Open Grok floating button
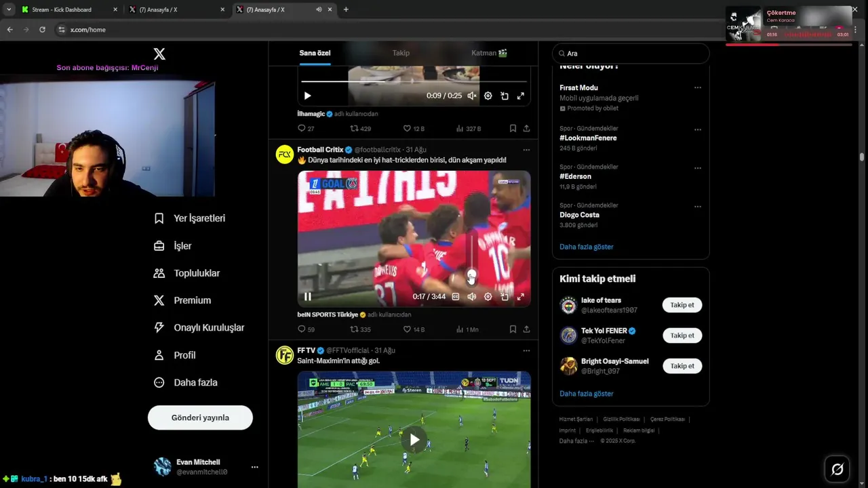 (x=837, y=469)
